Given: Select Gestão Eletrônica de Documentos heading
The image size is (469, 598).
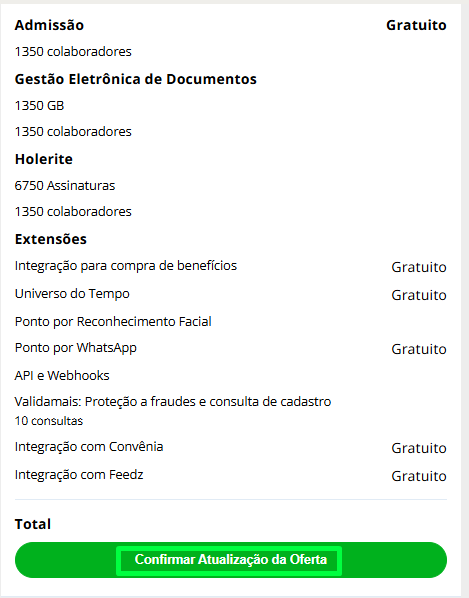Looking at the screenshot, I should pos(136,79).
